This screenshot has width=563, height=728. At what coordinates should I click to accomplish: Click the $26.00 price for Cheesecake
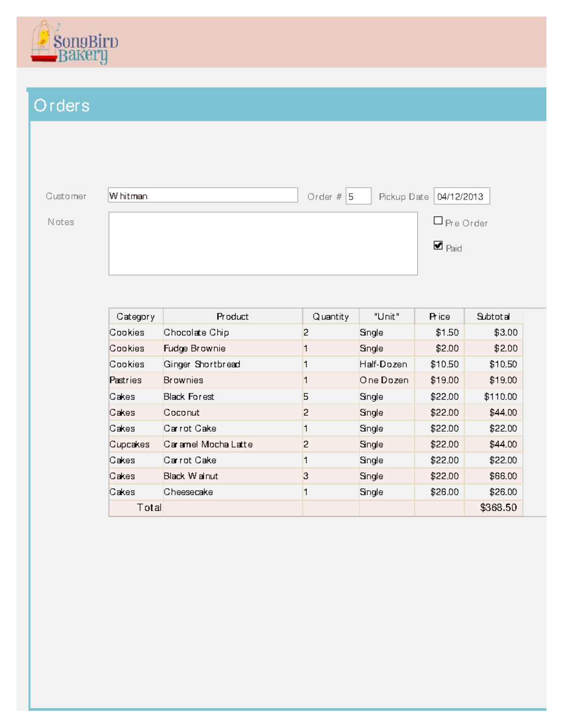click(439, 492)
